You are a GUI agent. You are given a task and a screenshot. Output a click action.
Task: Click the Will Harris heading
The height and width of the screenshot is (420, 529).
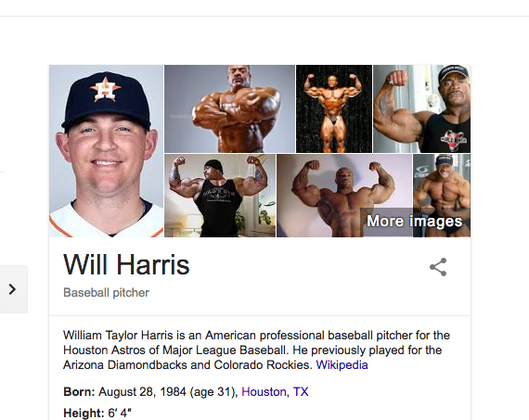126,264
